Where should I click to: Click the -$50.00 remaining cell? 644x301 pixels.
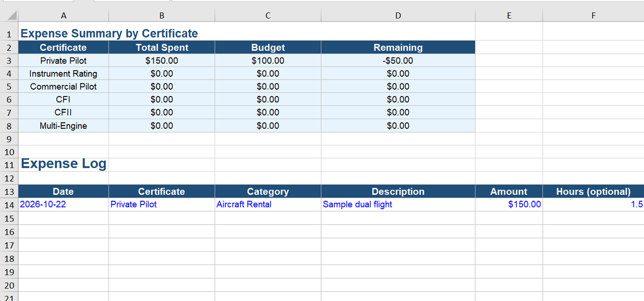pos(398,61)
